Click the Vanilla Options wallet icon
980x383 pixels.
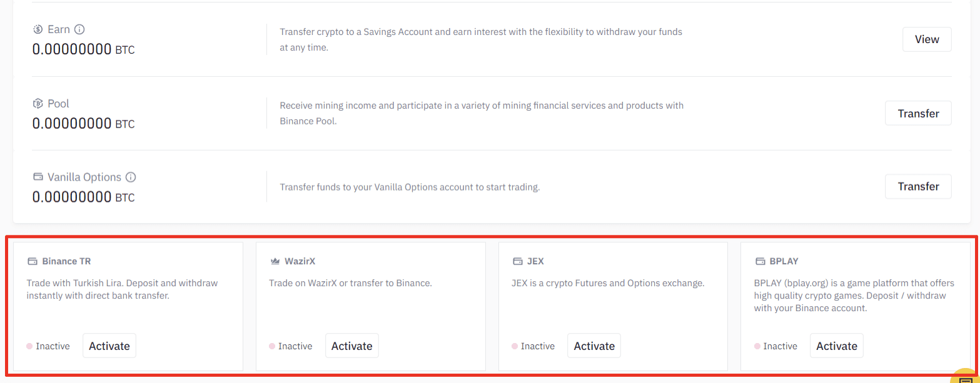pyautogui.click(x=38, y=177)
